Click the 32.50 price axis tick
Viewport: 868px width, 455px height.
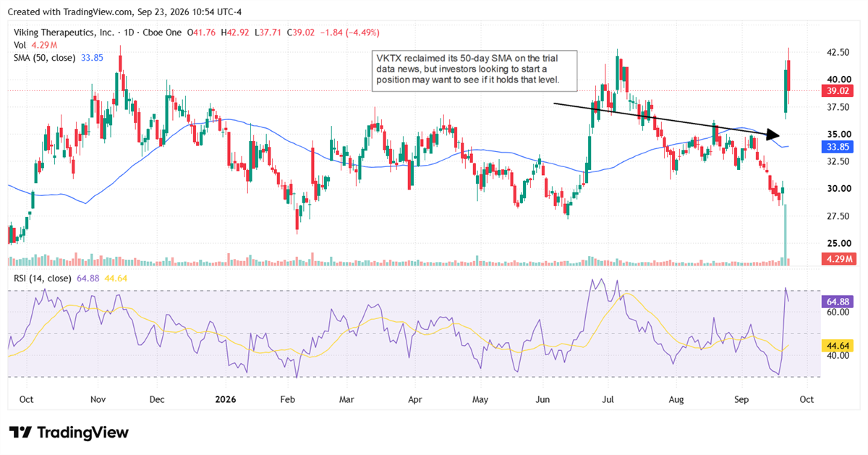pos(838,161)
